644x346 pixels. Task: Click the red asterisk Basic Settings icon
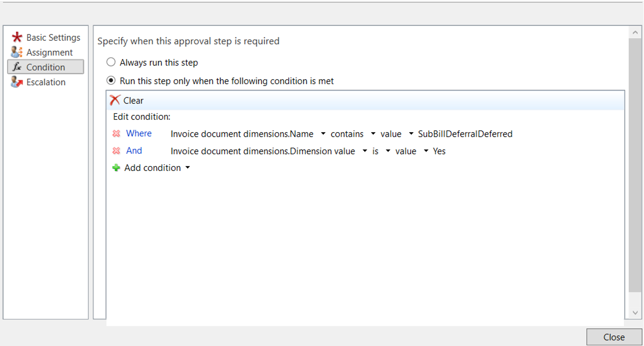pos(17,37)
